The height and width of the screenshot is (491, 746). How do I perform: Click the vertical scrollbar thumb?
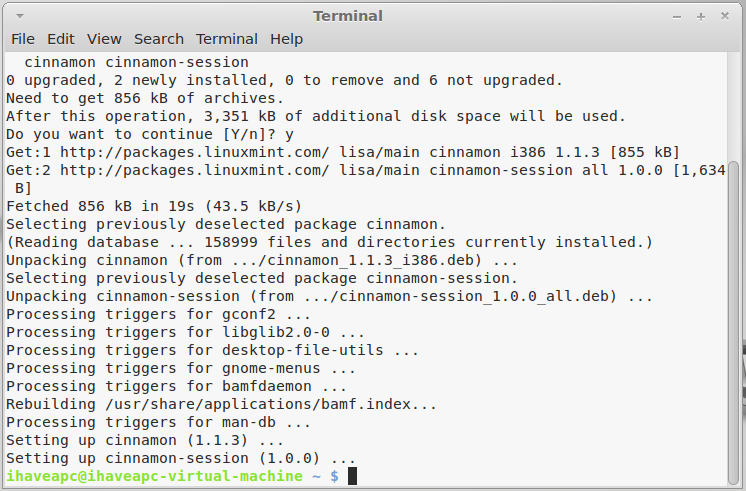click(x=735, y=323)
